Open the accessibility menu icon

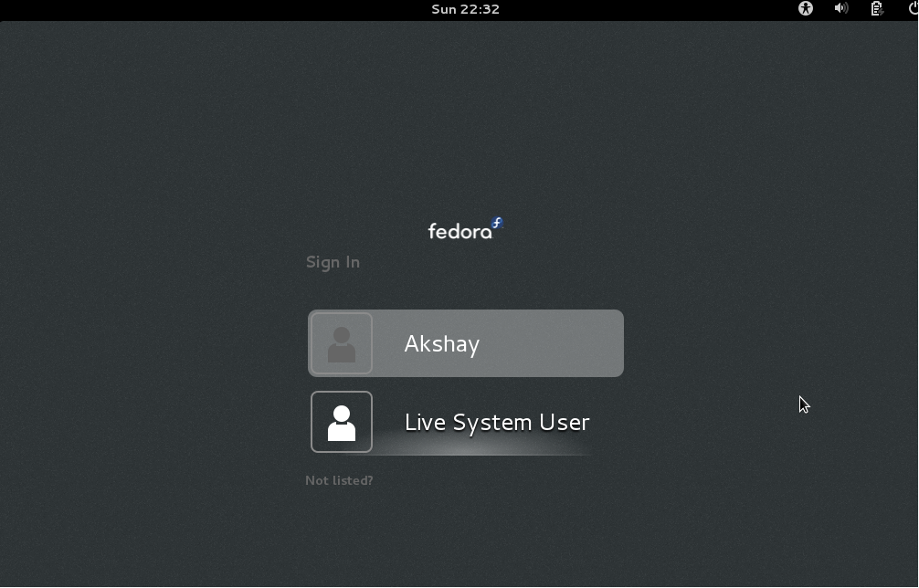point(806,9)
